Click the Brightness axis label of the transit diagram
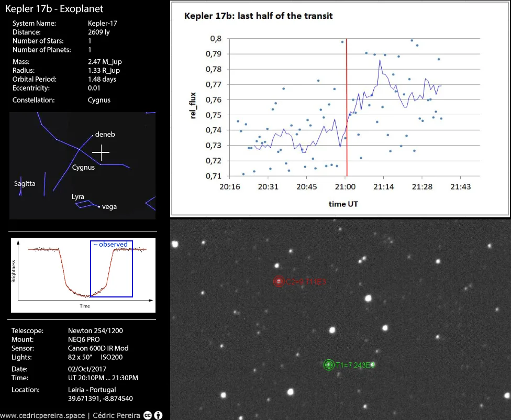This screenshot has height=420, width=511. pos(14,271)
